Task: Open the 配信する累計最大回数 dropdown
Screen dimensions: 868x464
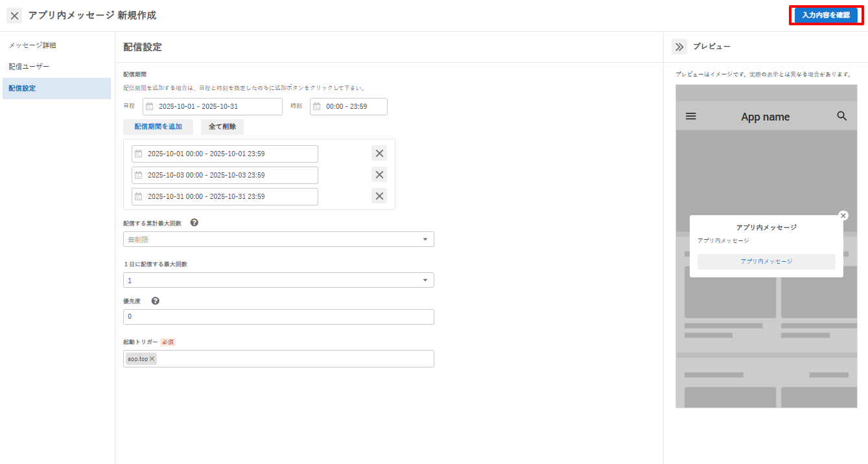Action: coord(279,239)
